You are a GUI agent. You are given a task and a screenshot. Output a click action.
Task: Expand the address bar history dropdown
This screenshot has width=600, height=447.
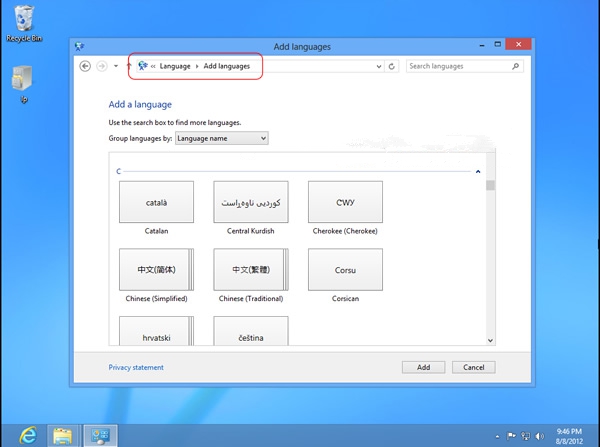point(379,66)
